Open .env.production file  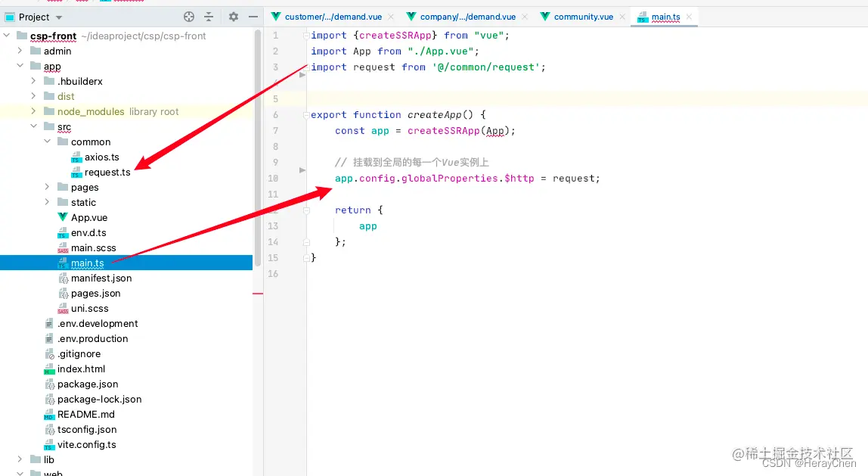click(92, 338)
